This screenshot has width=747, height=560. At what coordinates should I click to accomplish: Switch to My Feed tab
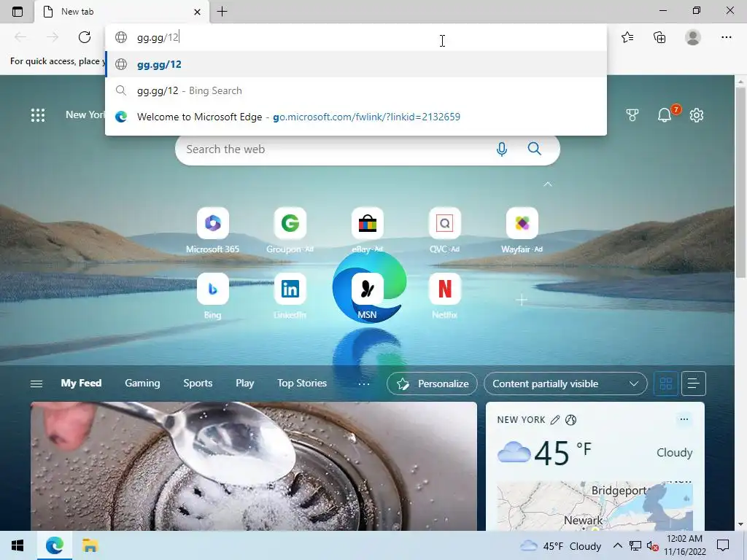[81, 384]
